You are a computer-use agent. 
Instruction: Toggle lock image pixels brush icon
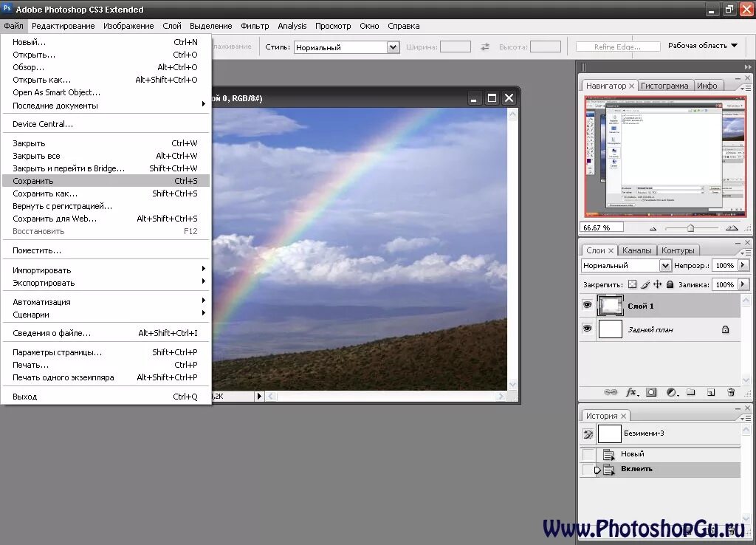click(645, 284)
